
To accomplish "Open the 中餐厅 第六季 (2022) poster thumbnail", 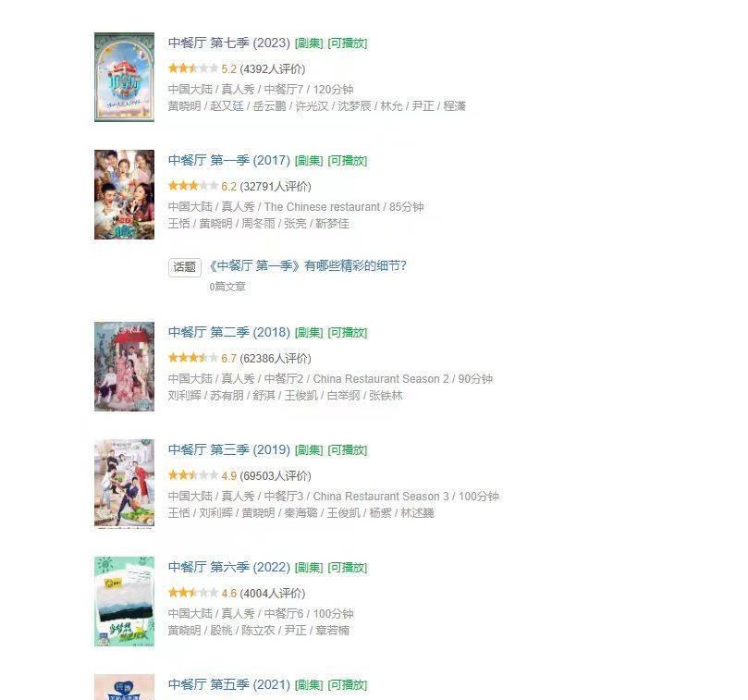I will [124, 601].
